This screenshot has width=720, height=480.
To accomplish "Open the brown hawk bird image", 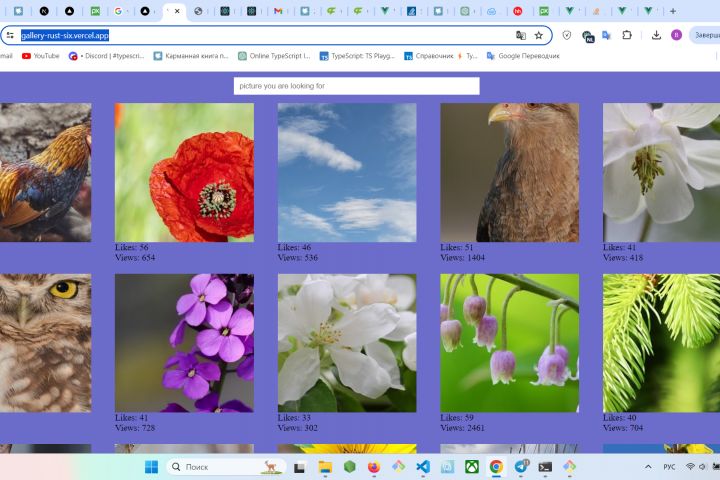I will tap(510, 172).
